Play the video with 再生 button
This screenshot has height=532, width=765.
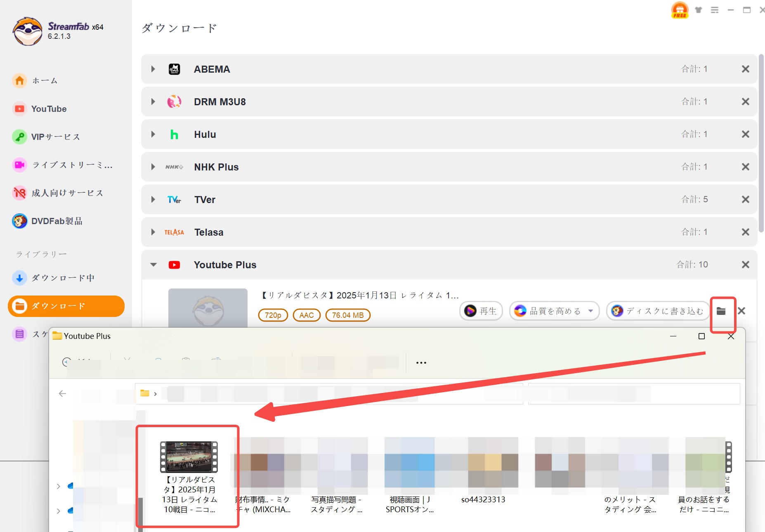481,311
